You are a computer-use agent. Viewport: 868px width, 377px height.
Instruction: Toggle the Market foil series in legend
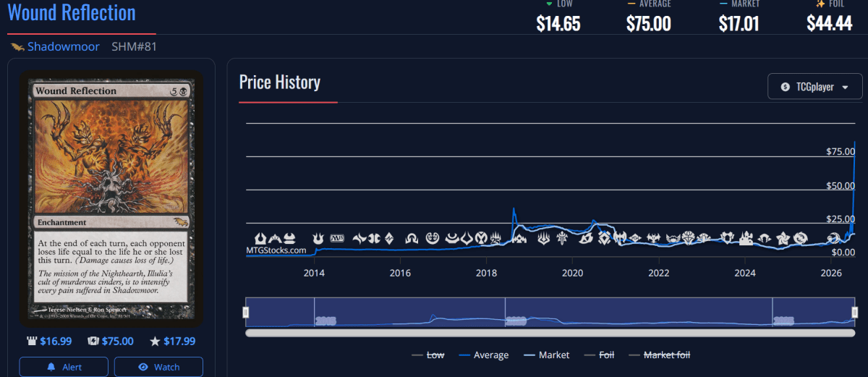[x=660, y=355]
